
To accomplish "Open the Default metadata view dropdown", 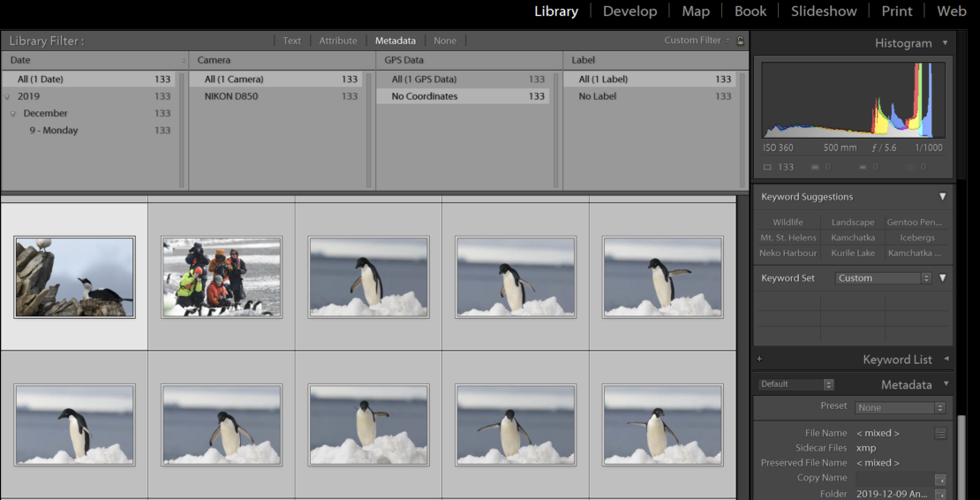I will tap(795, 384).
